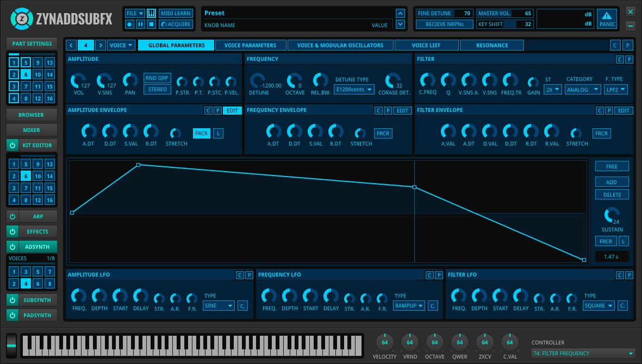Toggle SUBsynth power button
The width and height of the screenshot is (642, 364).
(13, 300)
